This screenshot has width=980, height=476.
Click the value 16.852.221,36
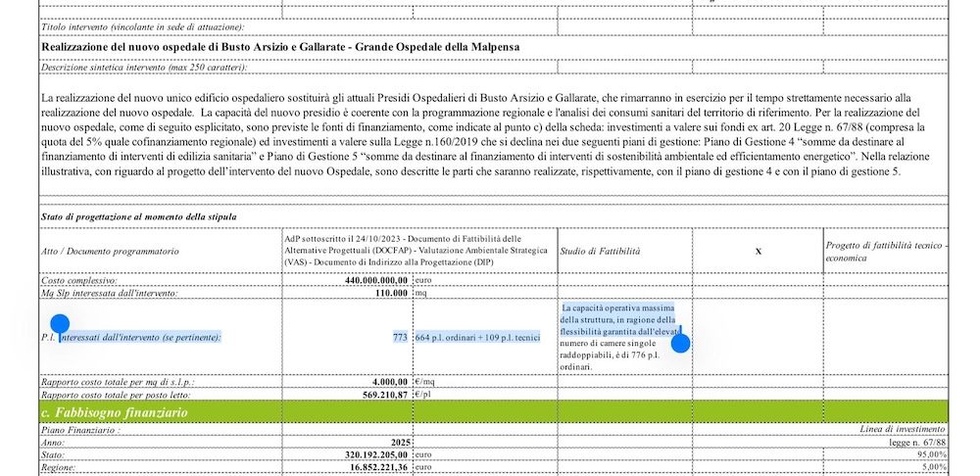(378, 467)
